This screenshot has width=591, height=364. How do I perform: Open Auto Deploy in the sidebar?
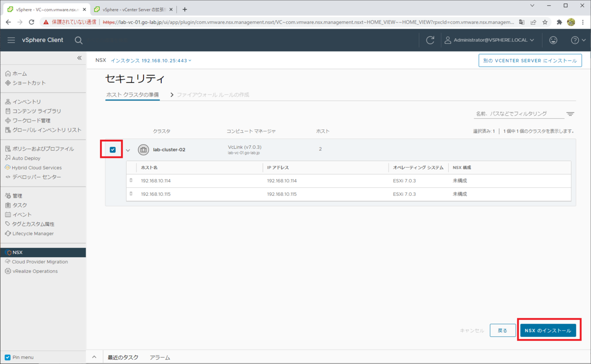pos(23,158)
